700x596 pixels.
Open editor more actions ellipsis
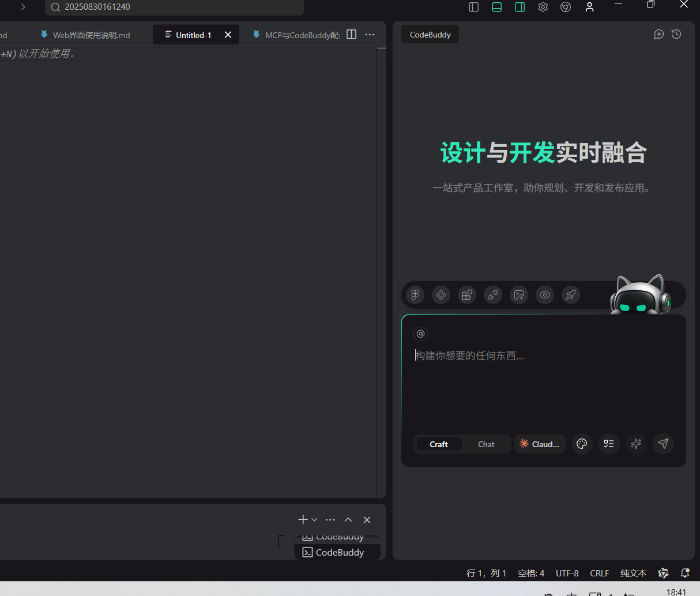tap(370, 35)
